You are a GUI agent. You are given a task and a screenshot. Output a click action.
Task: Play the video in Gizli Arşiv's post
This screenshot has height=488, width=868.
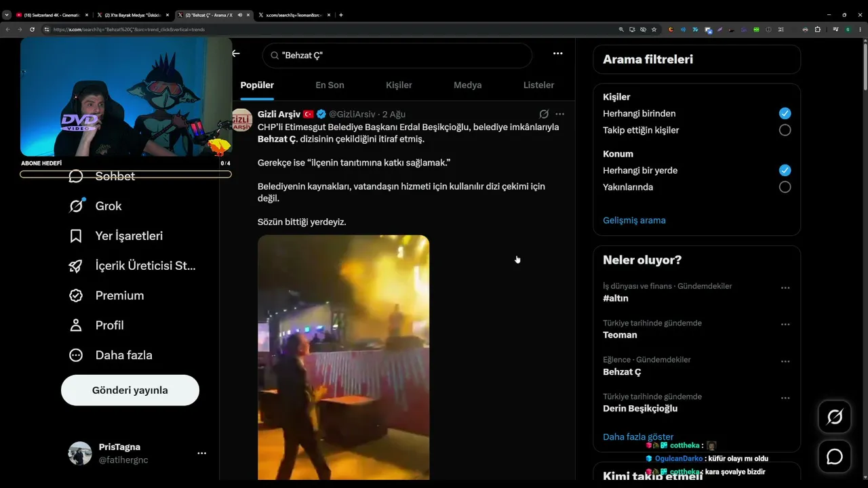[343, 357]
